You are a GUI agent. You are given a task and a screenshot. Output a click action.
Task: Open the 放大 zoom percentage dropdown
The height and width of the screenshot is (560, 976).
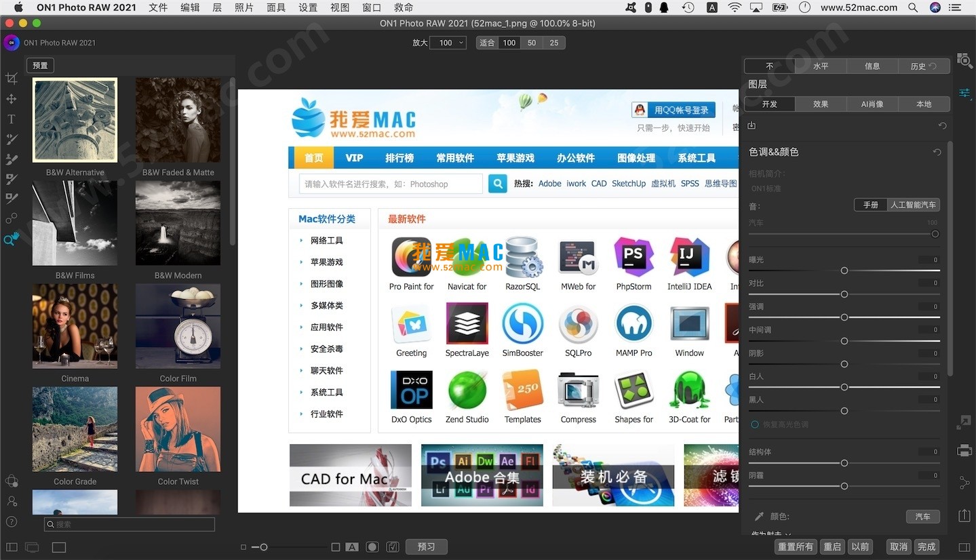449,43
